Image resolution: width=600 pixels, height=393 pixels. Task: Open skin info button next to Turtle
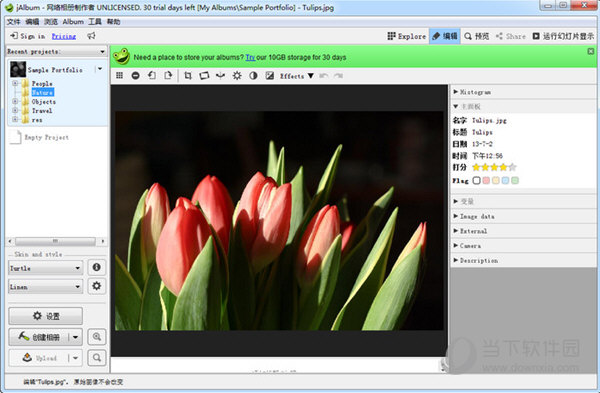(96, 267)
